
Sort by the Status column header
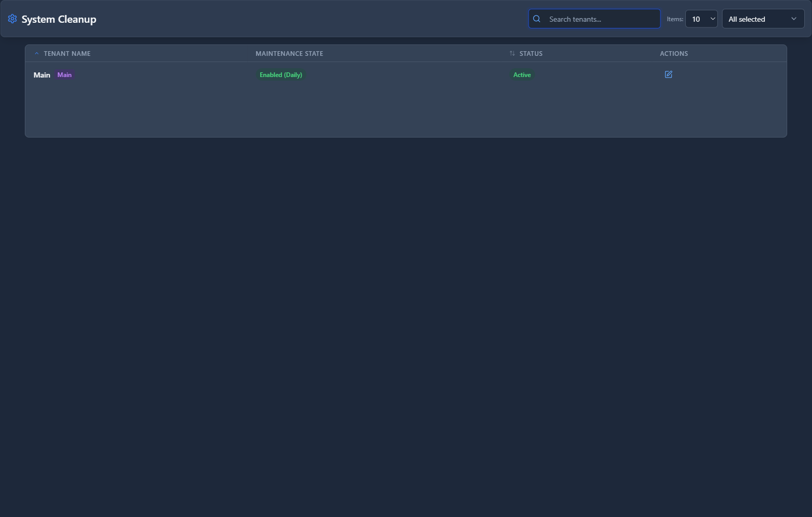click(531, 54)
